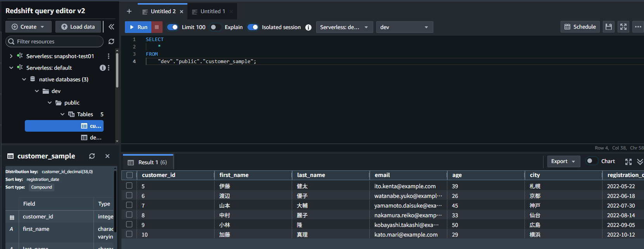Select the Result 1 (6) tab
This screenshot has width=644, height=249.
pos(147,162)
